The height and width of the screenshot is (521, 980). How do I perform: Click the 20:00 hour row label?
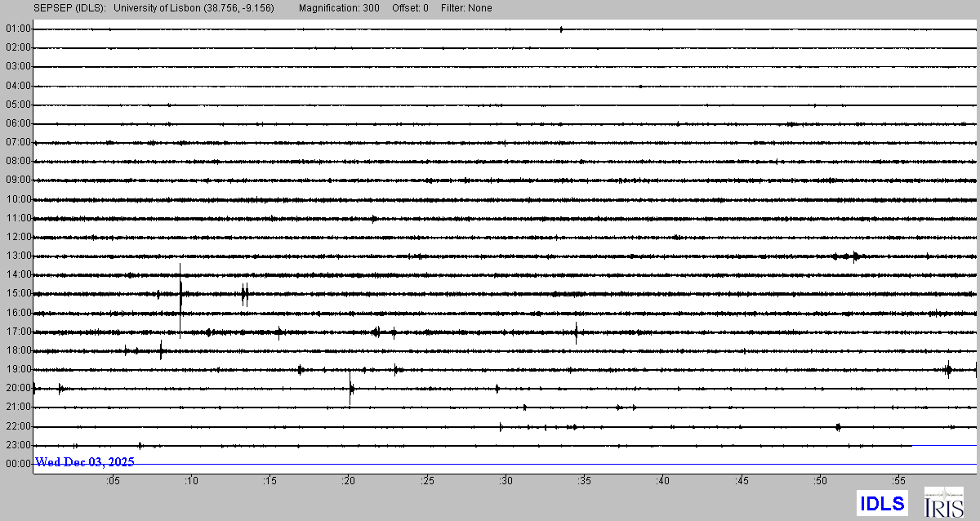click(18, 388)
